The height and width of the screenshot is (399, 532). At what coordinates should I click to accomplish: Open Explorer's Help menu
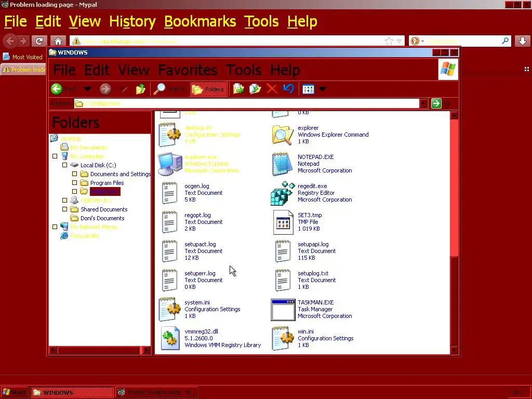(285, 70)
